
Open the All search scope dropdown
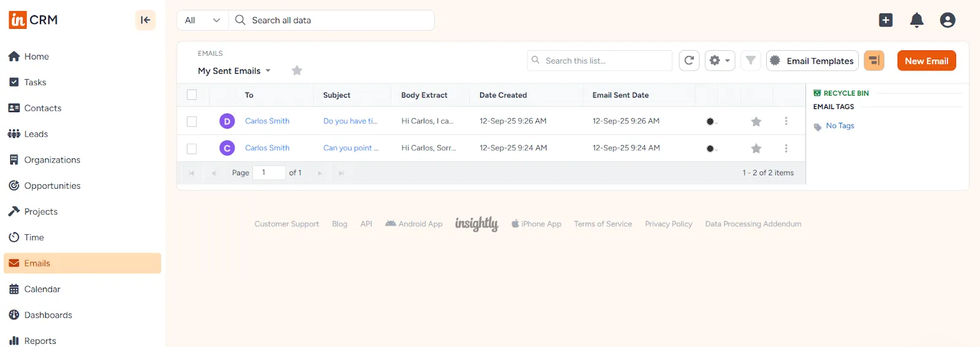coord(203,20)
